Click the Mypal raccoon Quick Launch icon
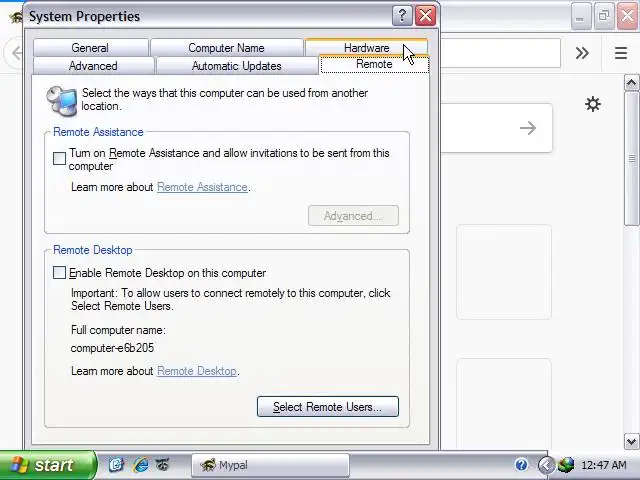Screen dimensions: 640x480 [x=163, y=464]
